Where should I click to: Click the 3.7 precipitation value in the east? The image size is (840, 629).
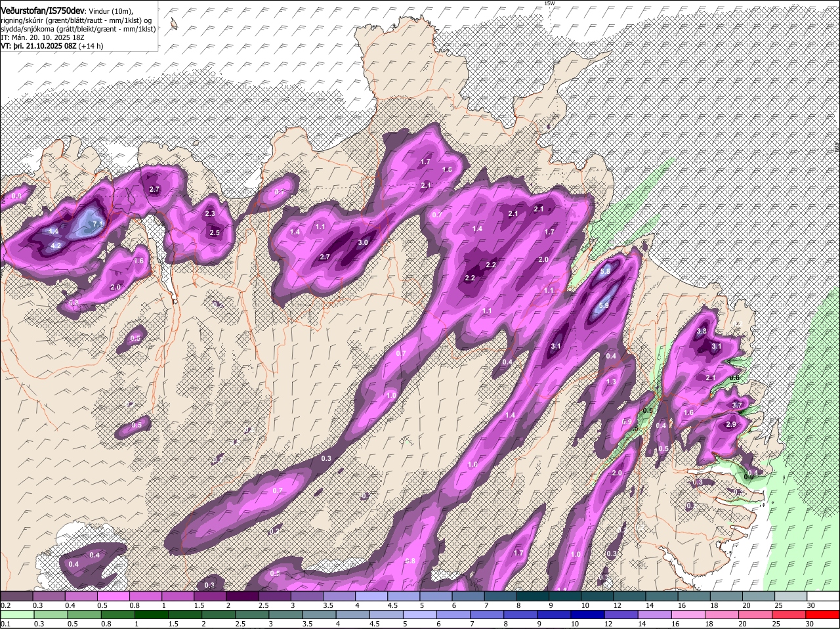737,405
